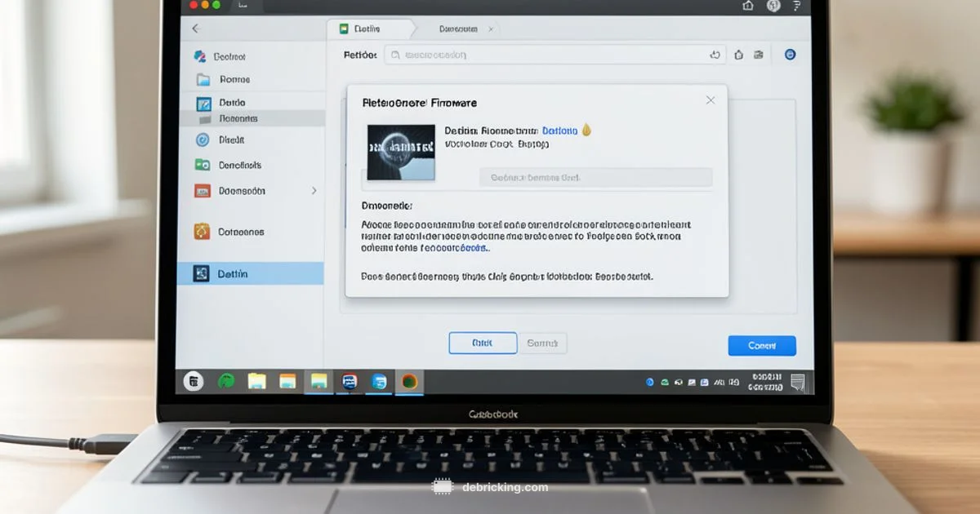
Task: Open the orange-green circle app in the taskbar
Action: (x=409, y=381)
